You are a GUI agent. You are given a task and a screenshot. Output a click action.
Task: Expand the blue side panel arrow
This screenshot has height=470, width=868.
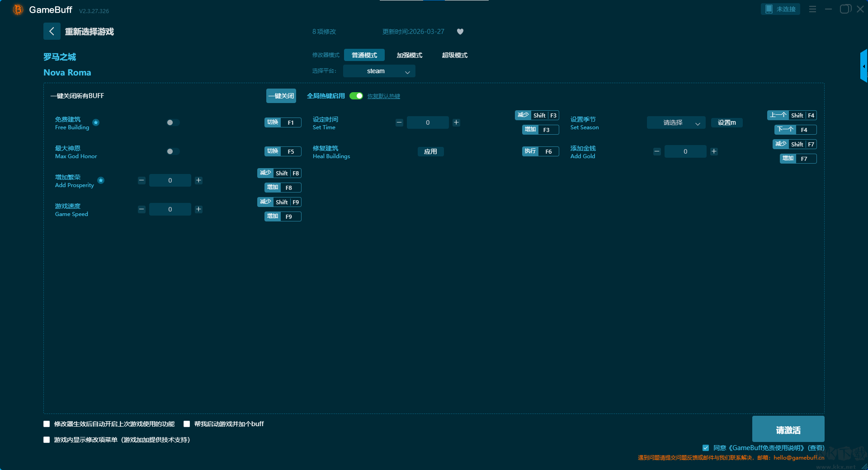(x=863, y=66)
